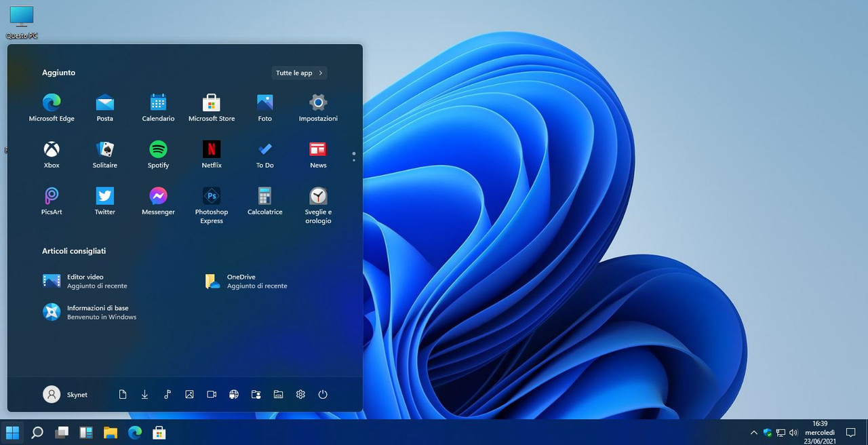
Task: Open the notification center icon
Action: pos(851,432)
